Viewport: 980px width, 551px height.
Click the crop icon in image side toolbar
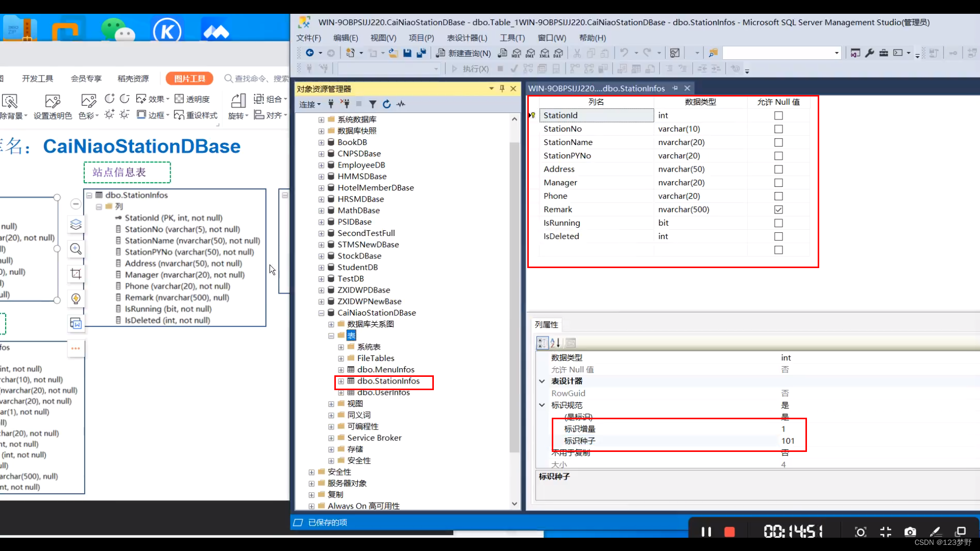[76, 274]
